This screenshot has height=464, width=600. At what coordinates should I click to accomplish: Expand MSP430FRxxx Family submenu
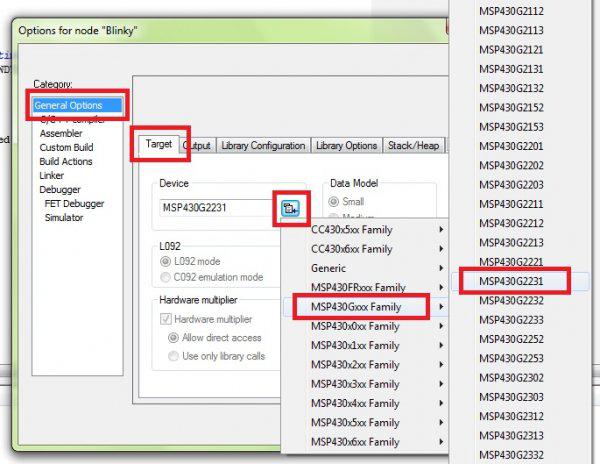[365, 287]
